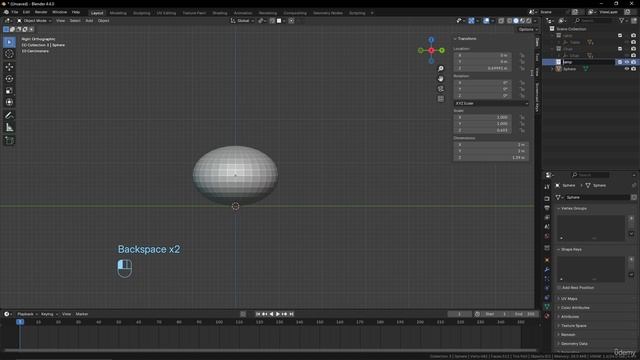Toggle the Add Rest Position checkbox
Image resolution: width=640 pixels, height=360 pixels.
click(x=559, y=288)
